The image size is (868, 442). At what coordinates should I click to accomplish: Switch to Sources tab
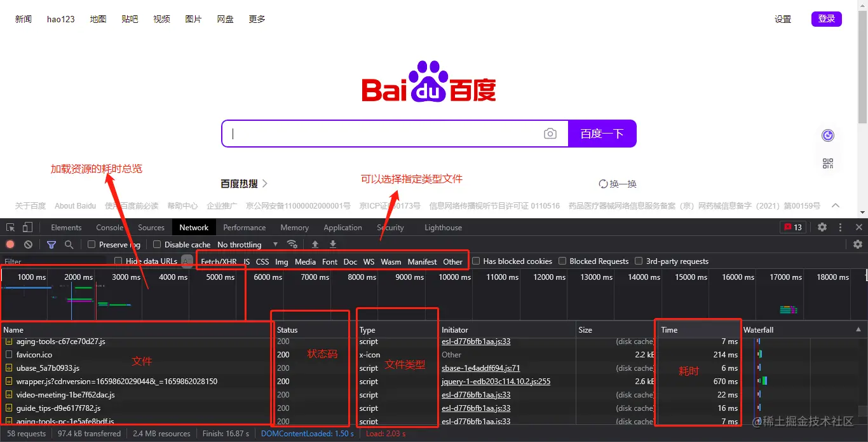(151, 227)
